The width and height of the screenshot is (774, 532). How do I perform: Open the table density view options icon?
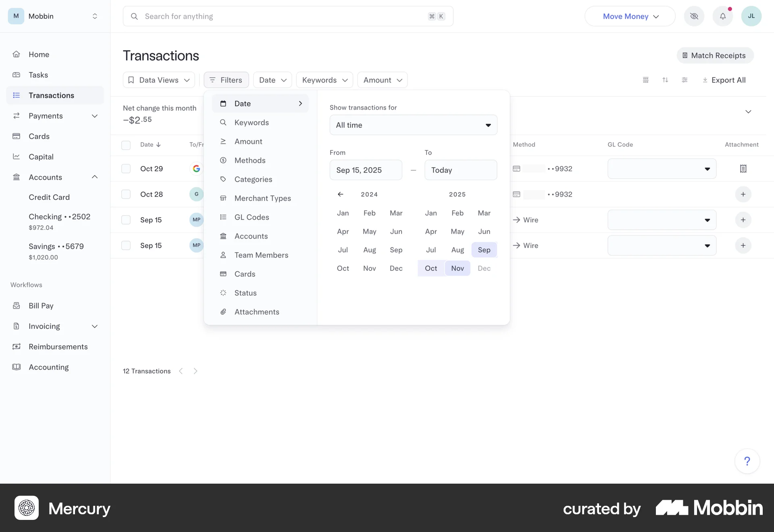[646, 80]
